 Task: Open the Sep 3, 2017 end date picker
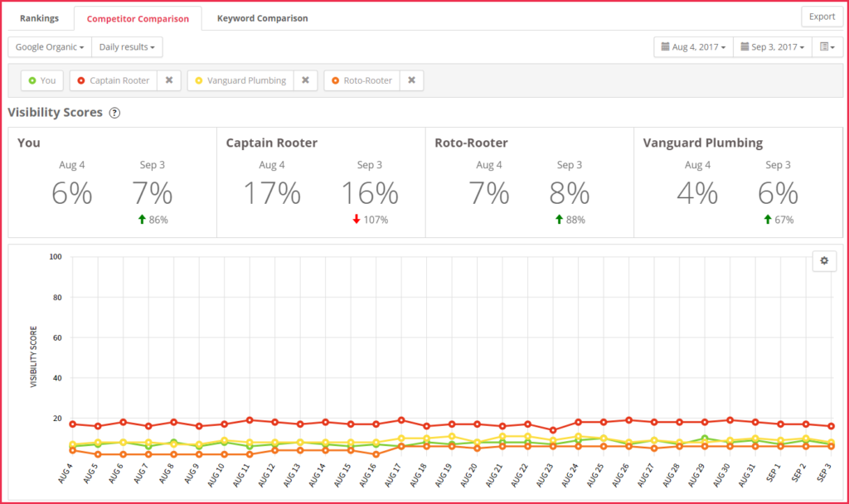[772, 47]
